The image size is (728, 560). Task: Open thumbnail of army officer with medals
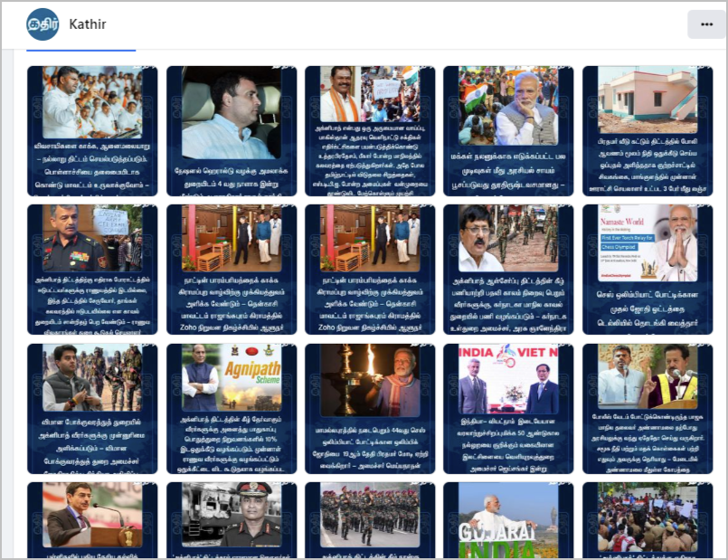click(x=92, y=270)
